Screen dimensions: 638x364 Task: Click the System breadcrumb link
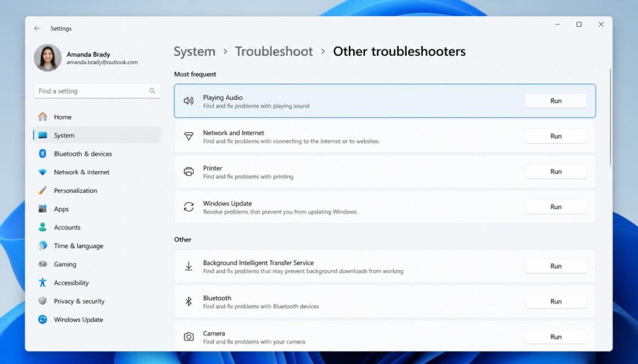(x=194, y=52)
